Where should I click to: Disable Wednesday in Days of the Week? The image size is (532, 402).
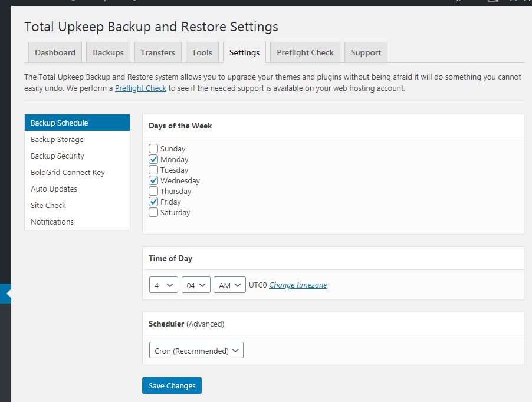tap(153, 181)
